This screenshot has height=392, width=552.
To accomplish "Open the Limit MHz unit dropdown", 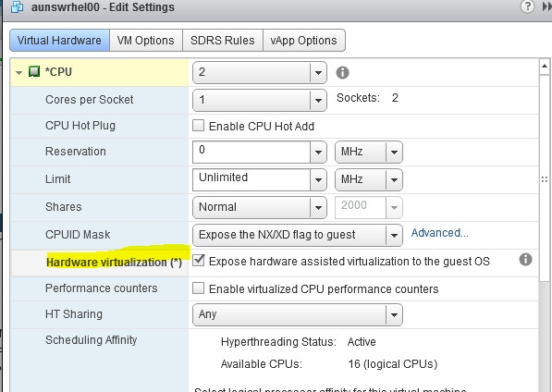I will [x=369, y=179].
